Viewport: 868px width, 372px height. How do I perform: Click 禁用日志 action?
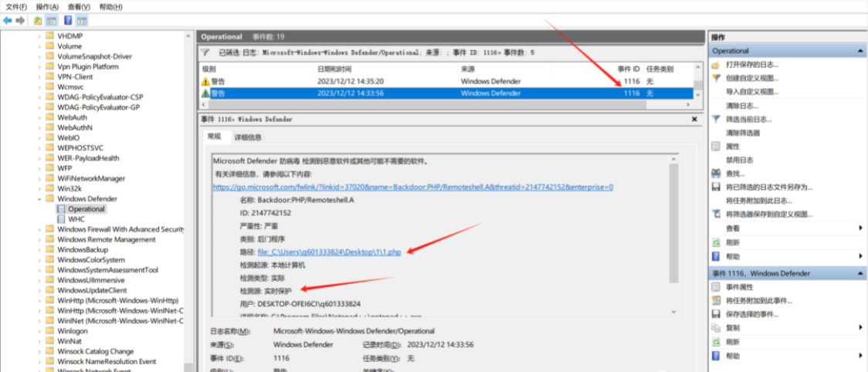pyautogui.click(x=739, y=160)
